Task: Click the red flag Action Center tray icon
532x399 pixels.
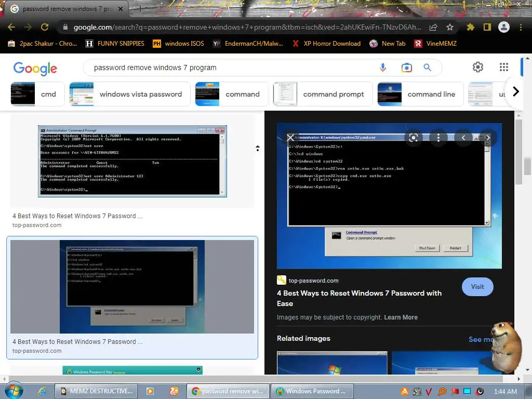Action: coord(455,392)
